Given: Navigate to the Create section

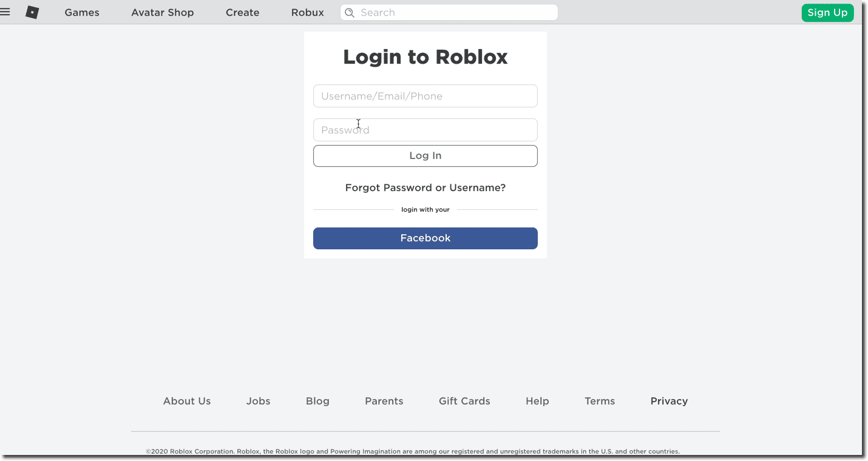Looking at the screenshot, I should (x=242, y=12).
